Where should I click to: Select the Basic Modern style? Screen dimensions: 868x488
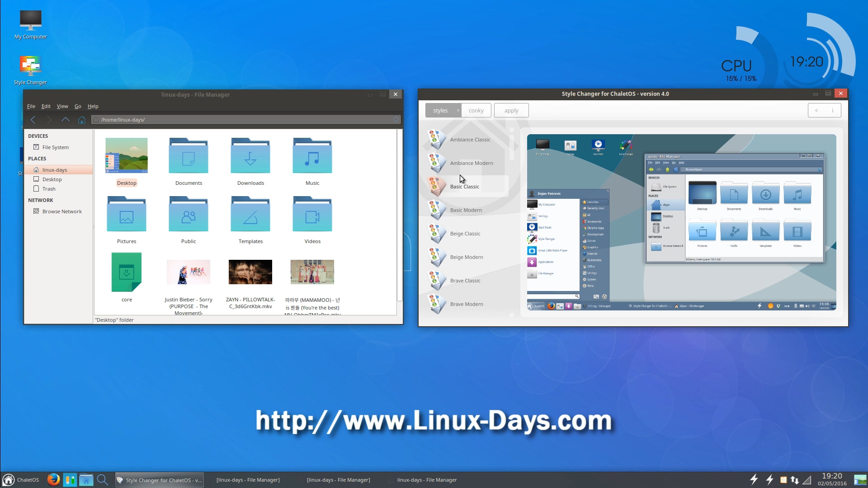click(467, 210)
